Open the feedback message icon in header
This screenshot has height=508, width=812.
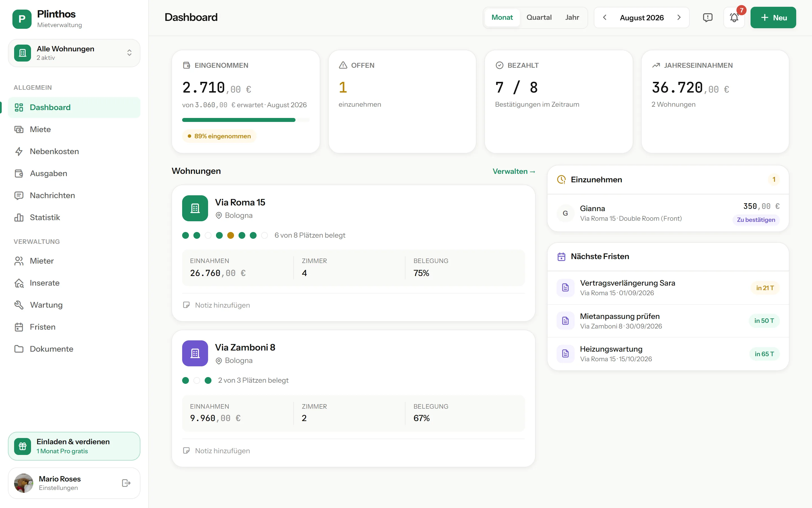[x=707, y=17]
